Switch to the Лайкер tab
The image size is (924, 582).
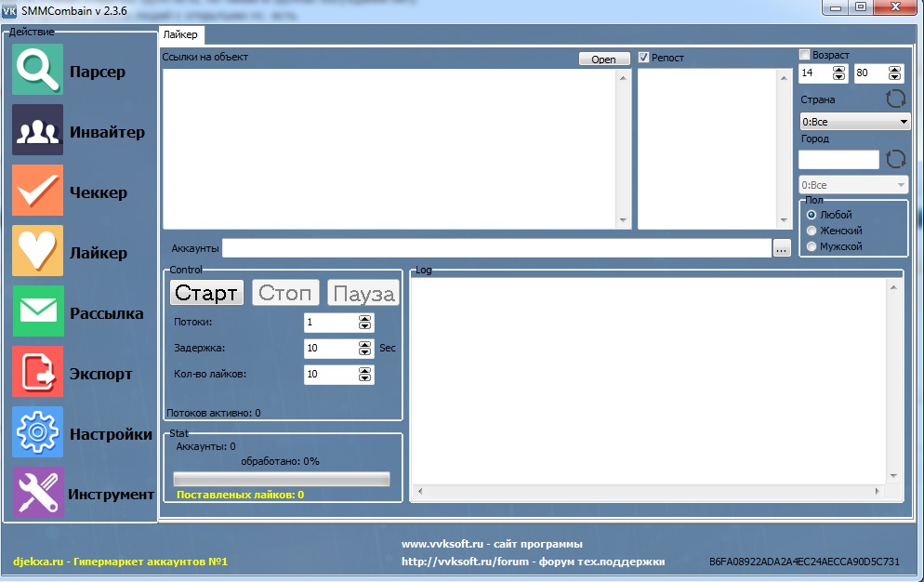(180, 34)
